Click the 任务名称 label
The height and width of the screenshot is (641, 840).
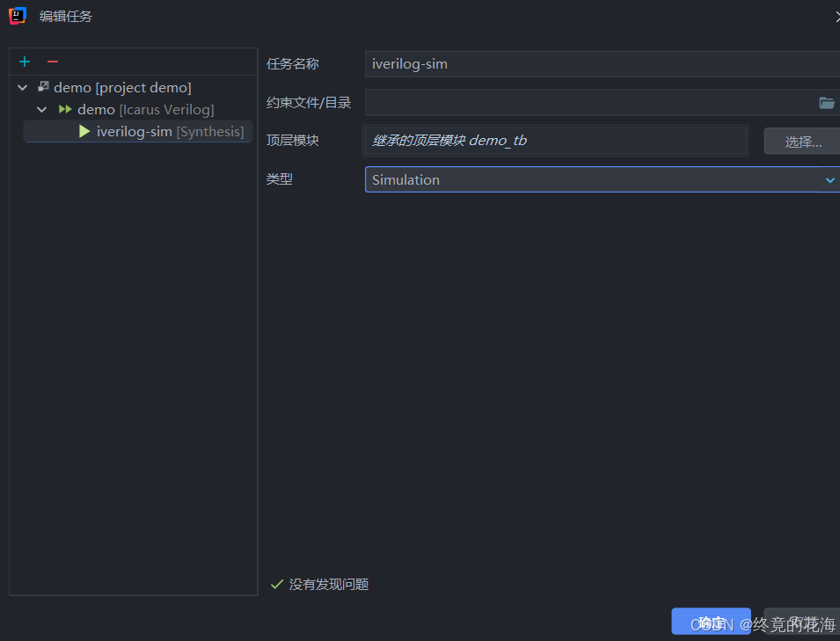coord(293,64)
